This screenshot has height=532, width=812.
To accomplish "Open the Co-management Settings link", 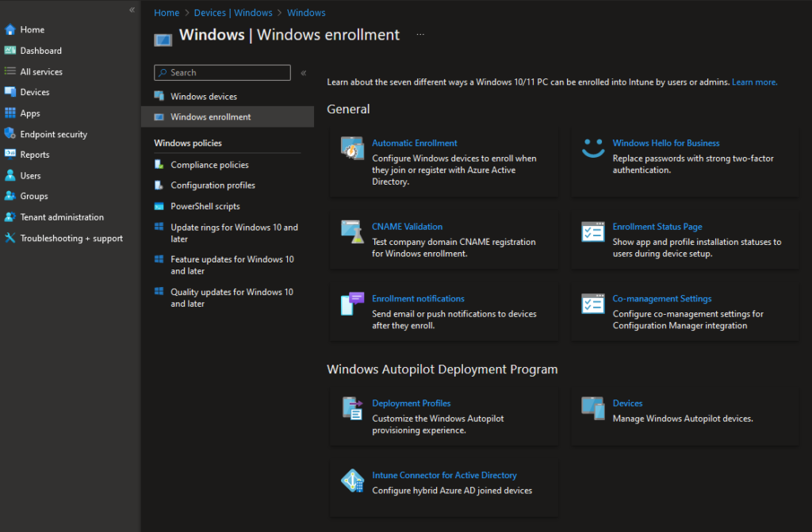I will (x=662, y=298).
